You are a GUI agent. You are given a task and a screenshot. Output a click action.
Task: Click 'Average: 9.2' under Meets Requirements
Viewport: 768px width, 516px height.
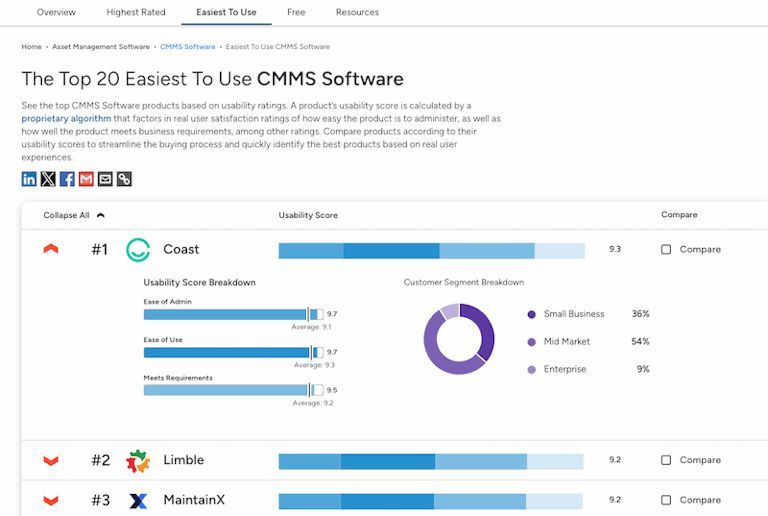[313, 403]
